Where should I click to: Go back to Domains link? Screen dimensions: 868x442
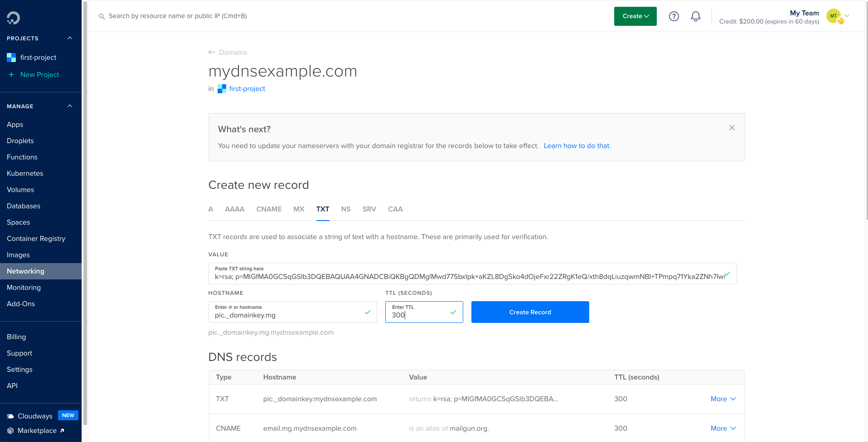(233, 53)
